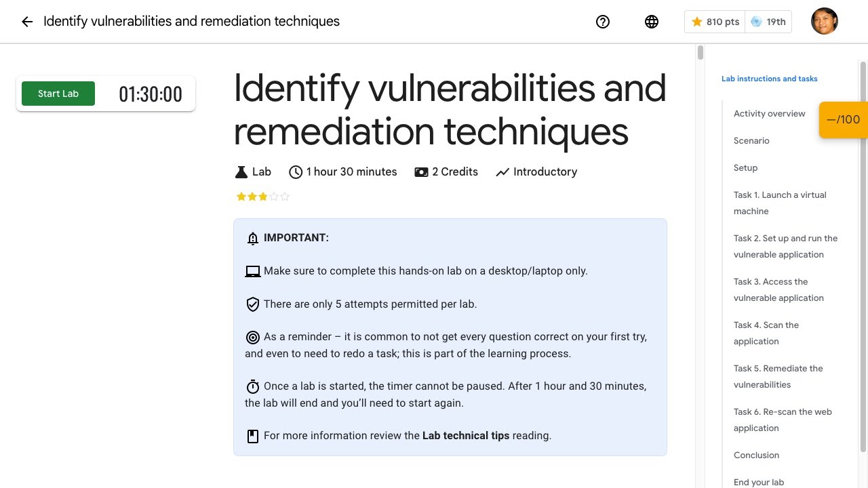Click the main content scrollbar

coord(700,53)
